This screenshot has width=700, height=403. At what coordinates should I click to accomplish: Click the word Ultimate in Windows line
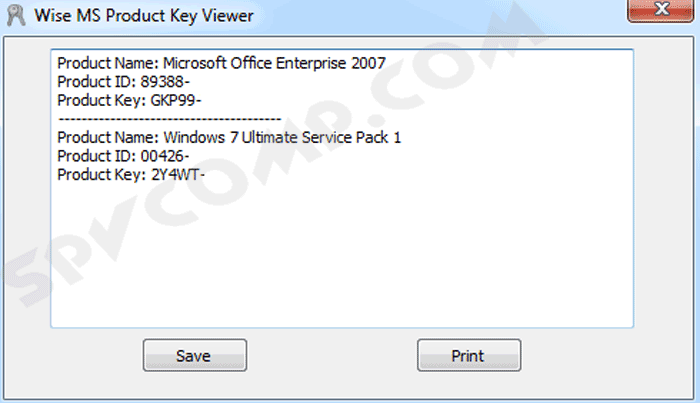(x=270, y=137)
